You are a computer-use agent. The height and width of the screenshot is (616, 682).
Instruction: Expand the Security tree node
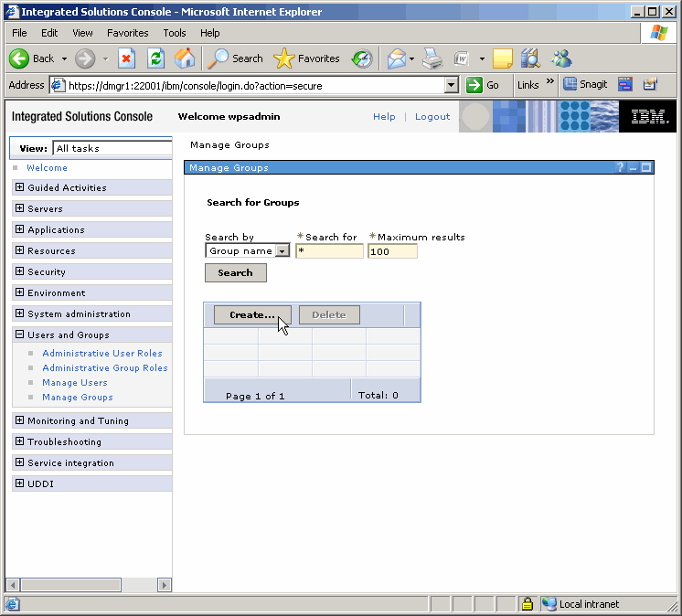(x=19, y=271)
